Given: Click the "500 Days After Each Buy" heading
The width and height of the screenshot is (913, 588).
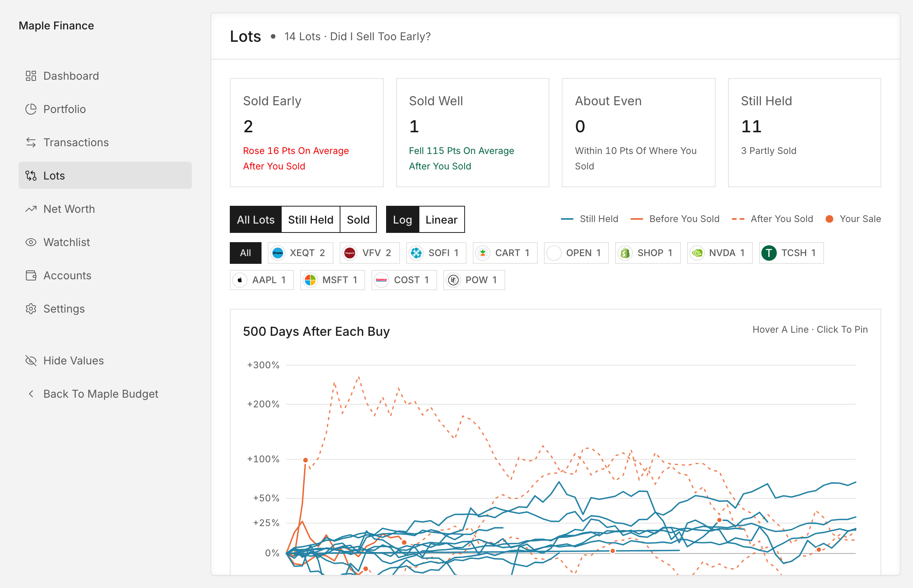Looking at the screenshot, I should pyautogui.click(x=316, y=332).
